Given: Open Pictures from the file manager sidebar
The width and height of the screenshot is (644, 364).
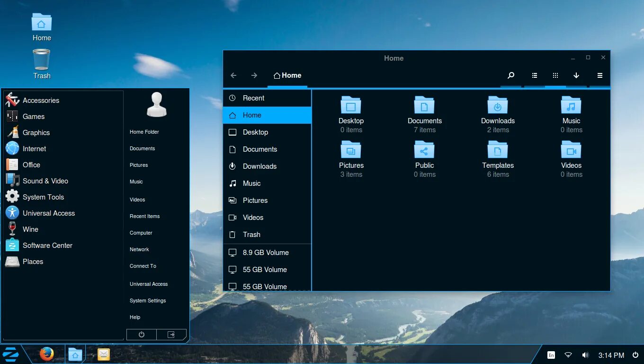Looking at the screenshot, I should 267,200.
